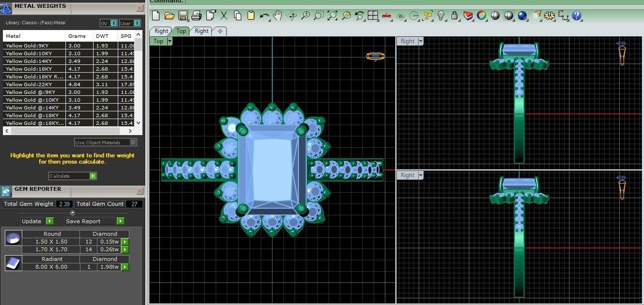Image resolution: width=644 pixels, height=305 pixels.
Task: Open the layers icon in toolbar
Action: coord(468,15)
